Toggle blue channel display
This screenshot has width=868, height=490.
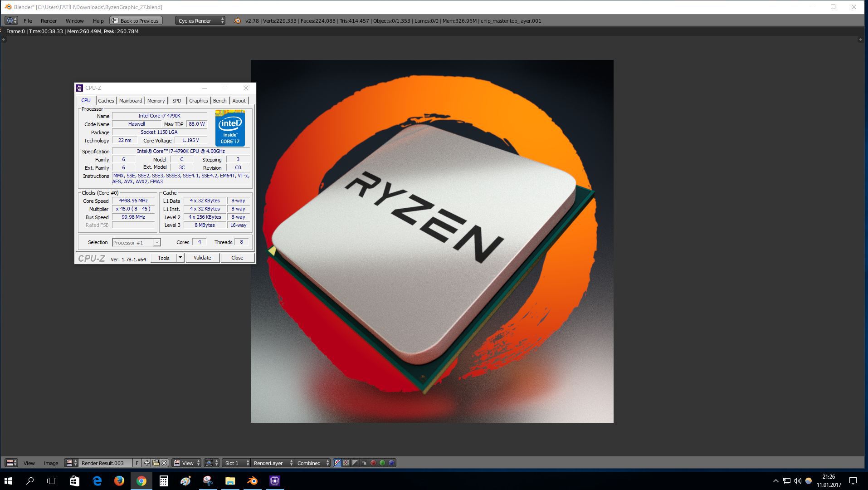click(x=391, y=463)
